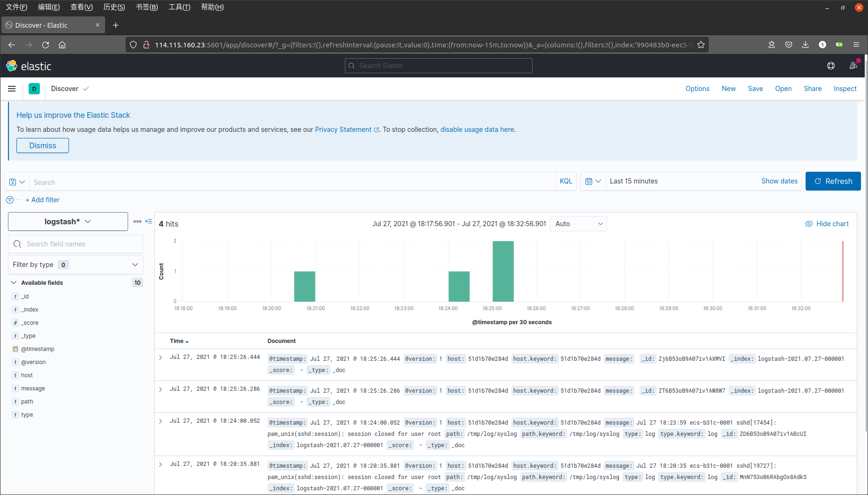The width and height of the screenshot is (868, 495).
Task: Click Open saved search
Action: (783, 89)
